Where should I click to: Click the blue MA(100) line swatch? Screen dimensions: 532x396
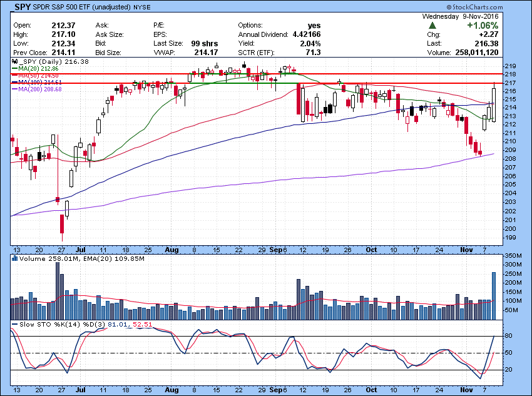14,83
